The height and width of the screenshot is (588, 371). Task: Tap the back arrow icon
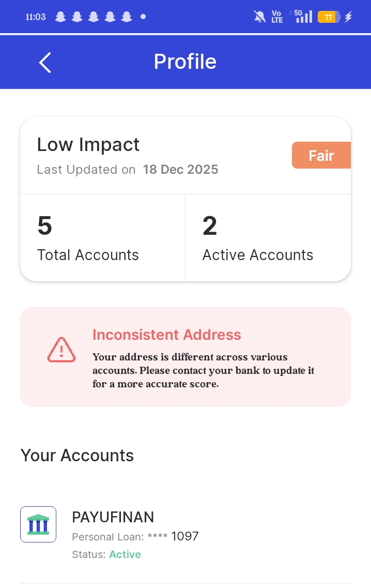(x=45, y=63)
